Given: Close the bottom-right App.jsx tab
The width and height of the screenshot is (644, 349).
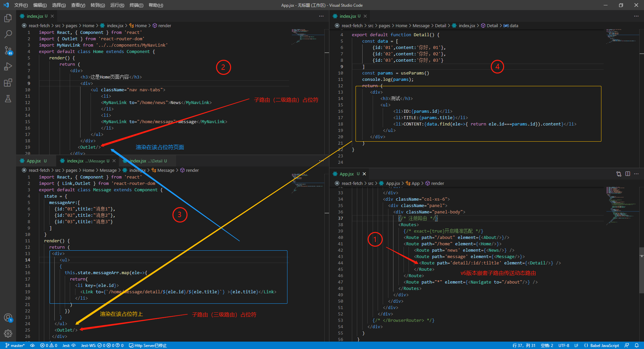Looking at the screenshot, I should tap(364, 174).
